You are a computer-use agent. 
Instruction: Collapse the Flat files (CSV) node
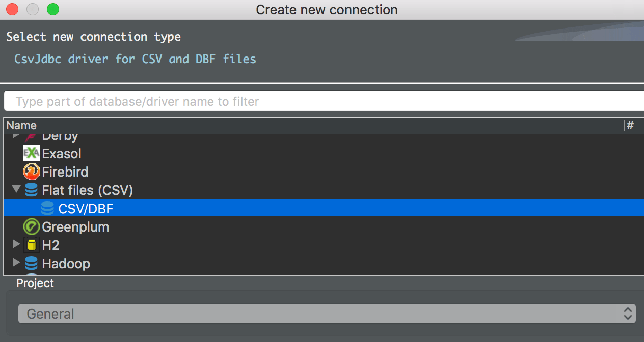tap(16, 189)
